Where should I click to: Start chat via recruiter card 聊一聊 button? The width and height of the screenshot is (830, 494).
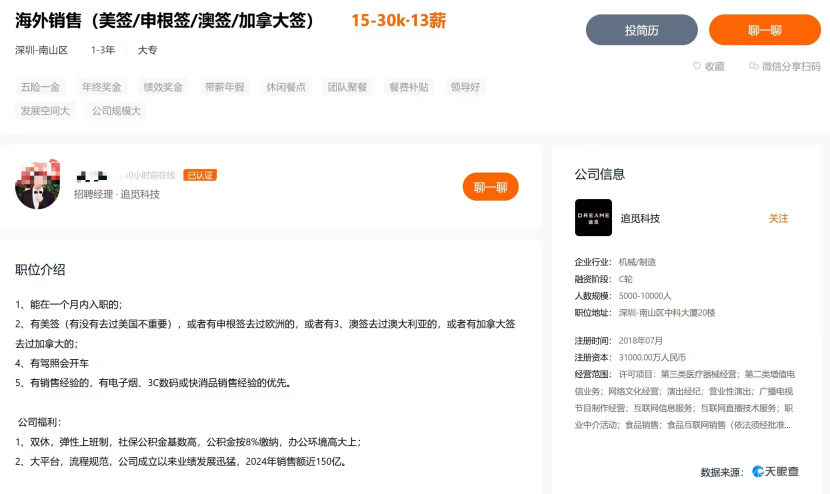490,187
